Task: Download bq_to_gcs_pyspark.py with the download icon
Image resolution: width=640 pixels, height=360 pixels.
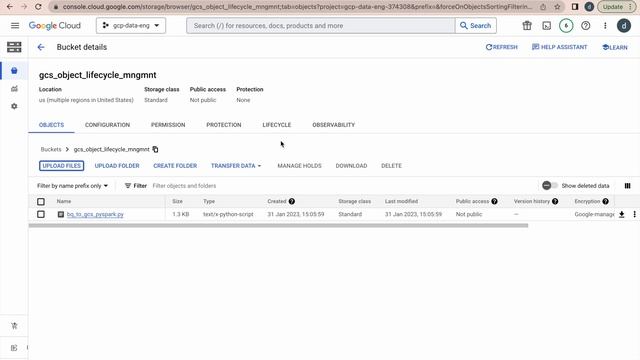Action: (x=621, y=214)
